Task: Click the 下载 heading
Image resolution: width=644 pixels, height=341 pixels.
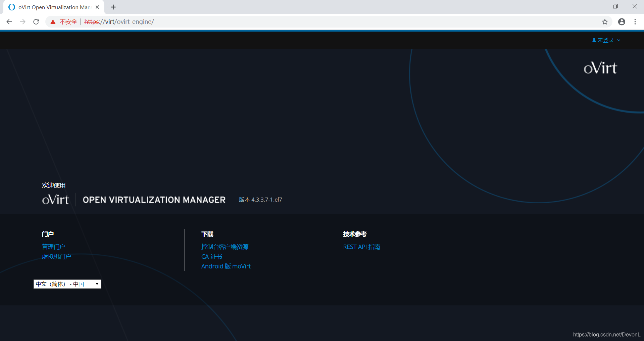Action: pos(207,234)
